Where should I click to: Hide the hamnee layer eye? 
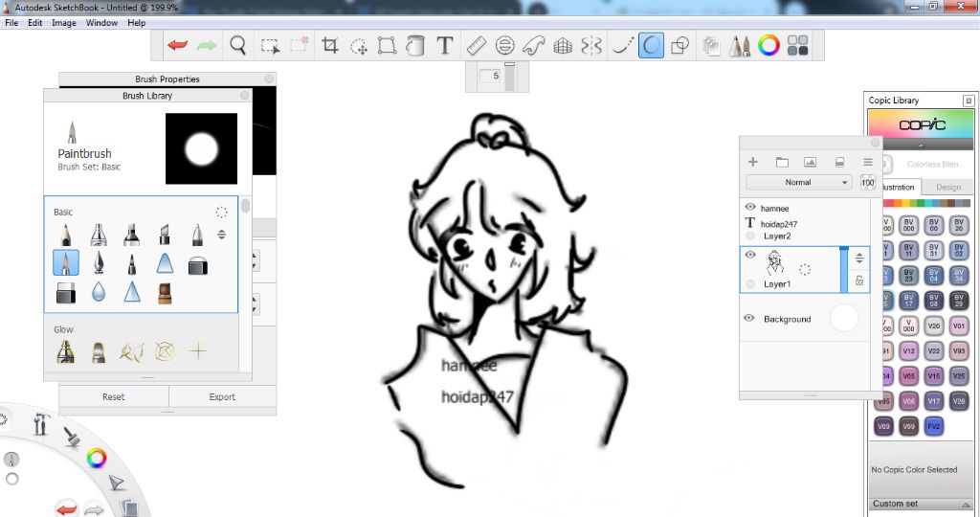(x=750, y=207)
